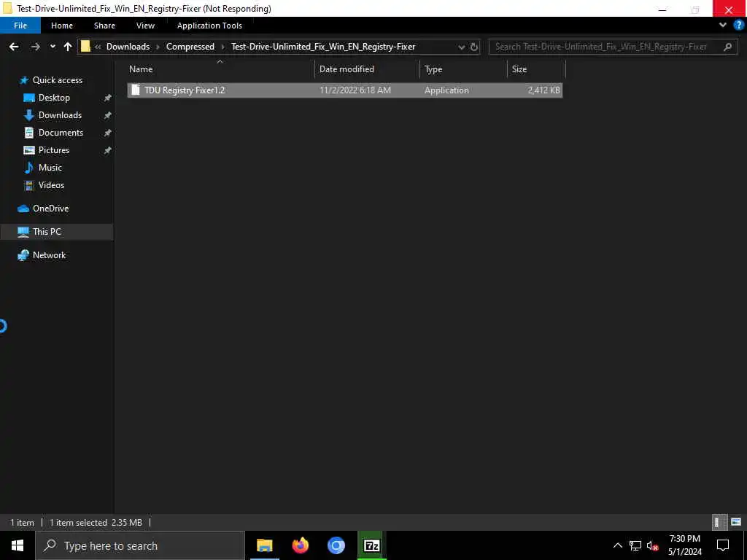
Task: Open Music in the navigation pane
Action: (50, 168)
